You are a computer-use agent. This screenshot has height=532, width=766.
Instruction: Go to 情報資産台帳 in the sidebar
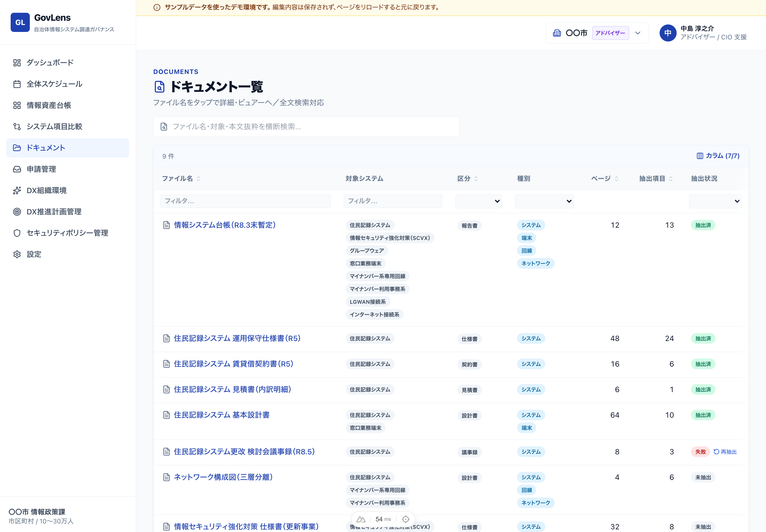click(68, 105)
